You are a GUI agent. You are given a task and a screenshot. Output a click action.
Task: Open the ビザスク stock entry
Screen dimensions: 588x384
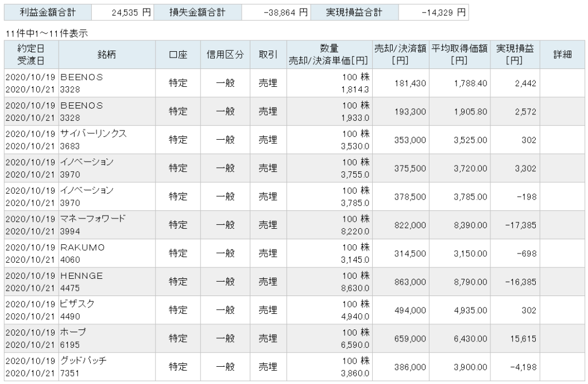click(x=76, y=304)
